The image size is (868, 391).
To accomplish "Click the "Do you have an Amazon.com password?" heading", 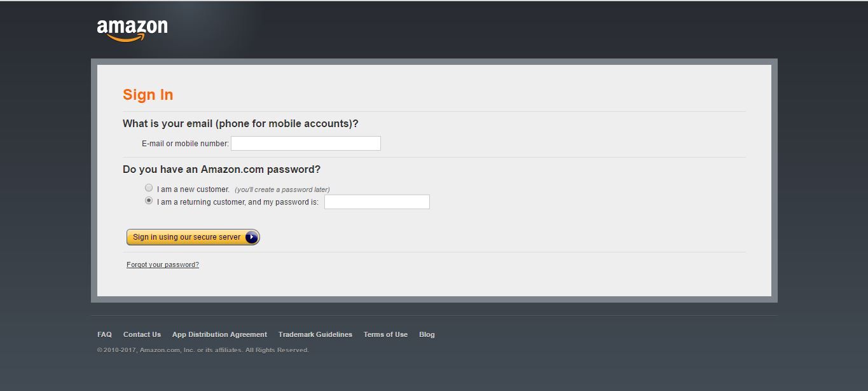I will [221, 170].
